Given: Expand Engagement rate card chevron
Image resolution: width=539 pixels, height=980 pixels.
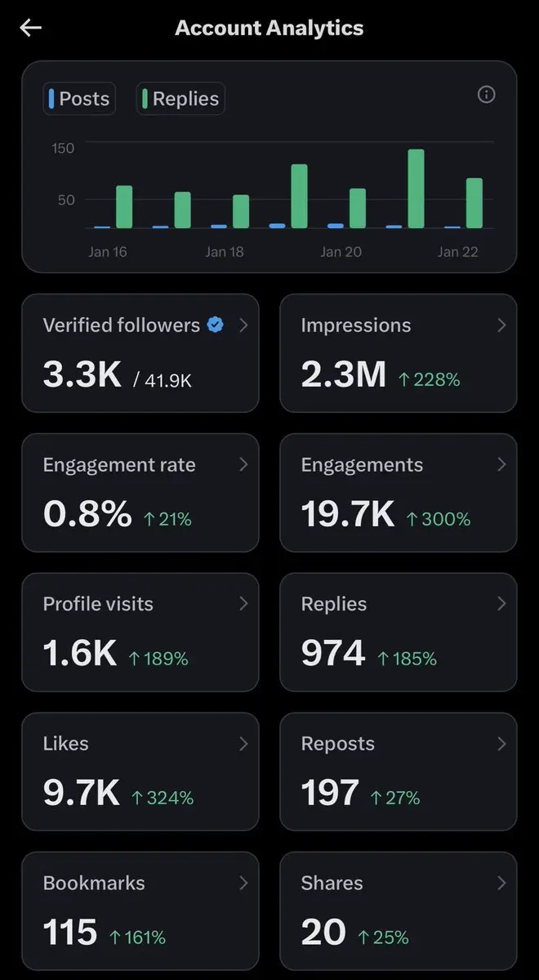Looking at the screenshot, I should [x=243, y=464].
